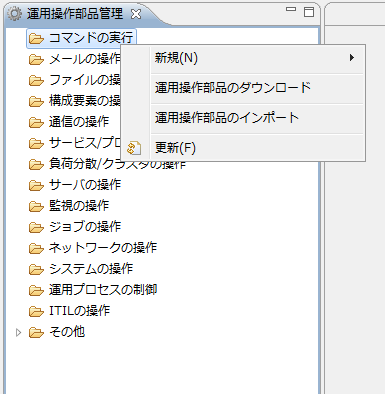Choose 運用操作部品のインポート menu entry

(x=243, y=118)
